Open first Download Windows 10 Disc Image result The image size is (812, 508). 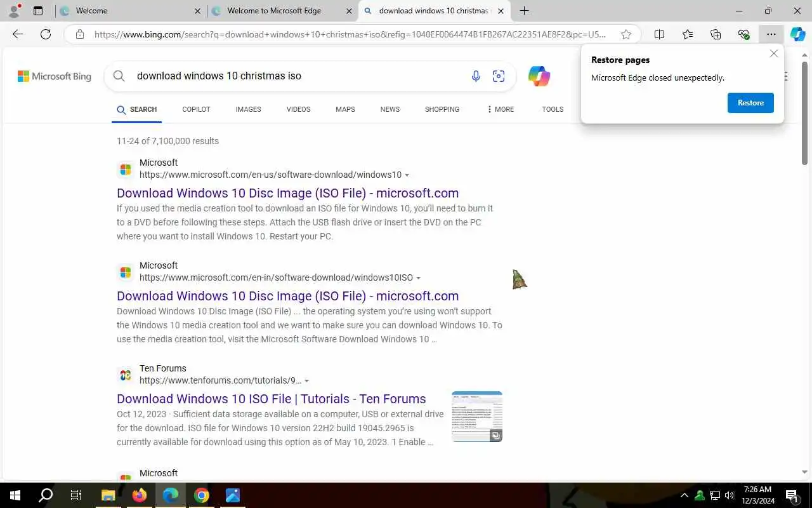tap(287, 193)
